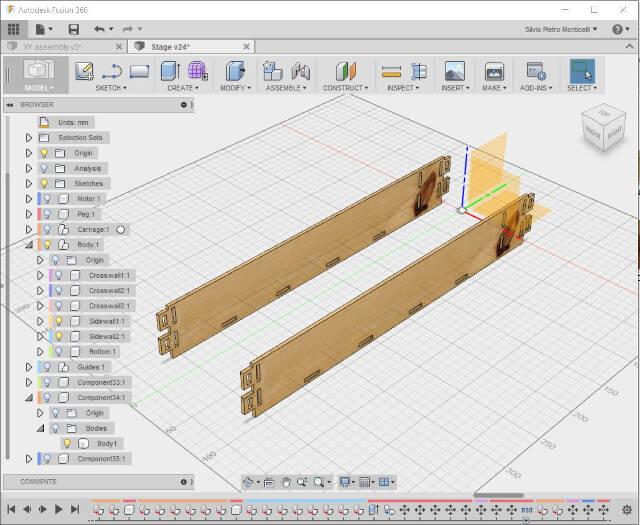This screenshot has width=640, height=525.
Task: Collapse the Component34:1 node
Action: pyautogui.click(x=29, y=398)
